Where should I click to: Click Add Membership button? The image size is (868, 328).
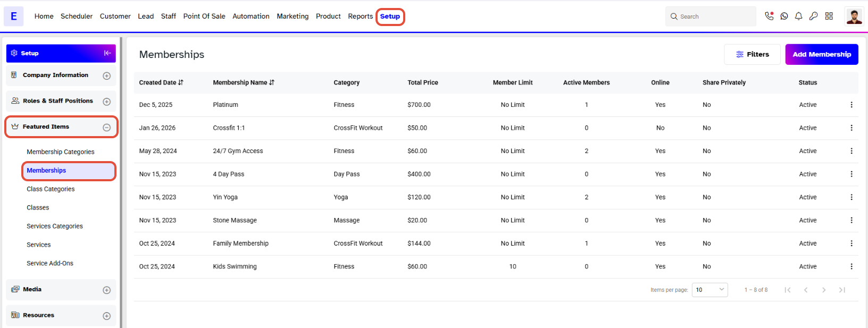point(822,54)
